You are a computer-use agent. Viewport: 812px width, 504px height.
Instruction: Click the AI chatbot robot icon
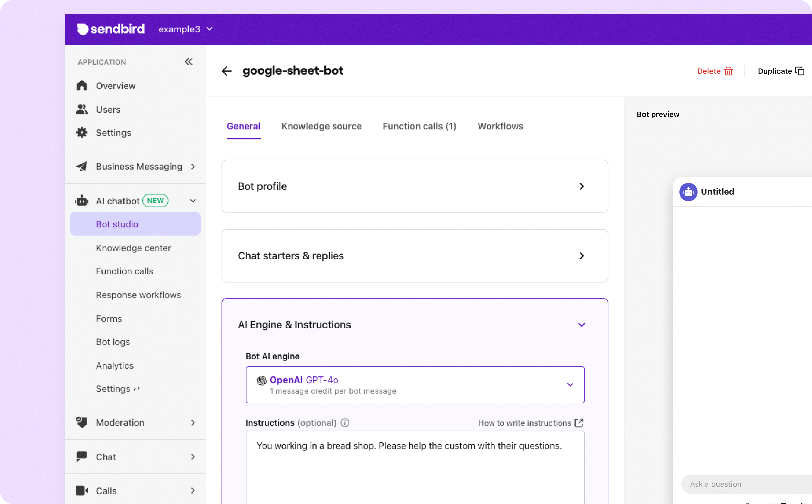tap(81, 201)
